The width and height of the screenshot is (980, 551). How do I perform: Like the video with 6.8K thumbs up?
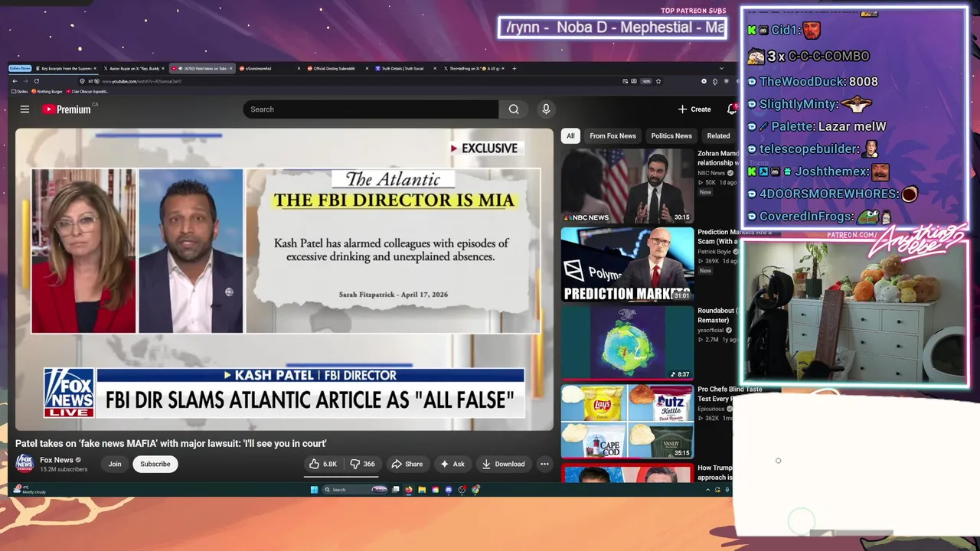322,464
